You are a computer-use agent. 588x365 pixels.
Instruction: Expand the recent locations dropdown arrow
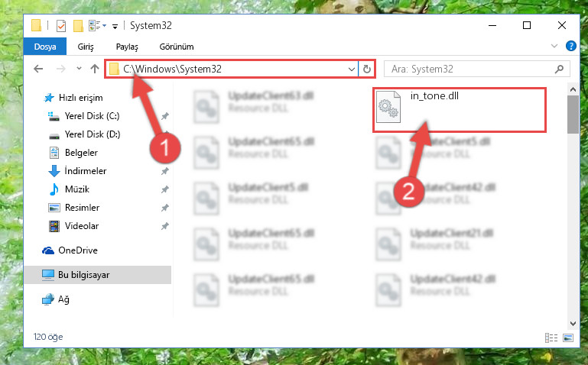coord(79,69)
